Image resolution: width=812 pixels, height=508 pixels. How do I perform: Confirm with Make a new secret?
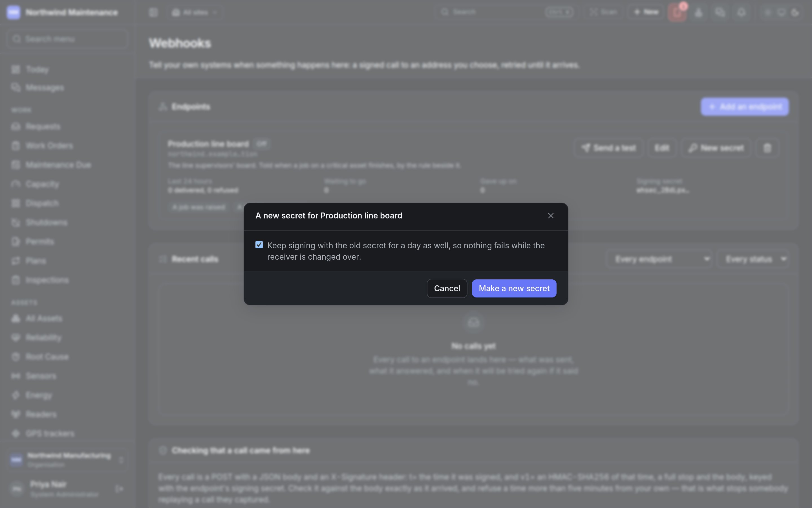coord(514,288)
